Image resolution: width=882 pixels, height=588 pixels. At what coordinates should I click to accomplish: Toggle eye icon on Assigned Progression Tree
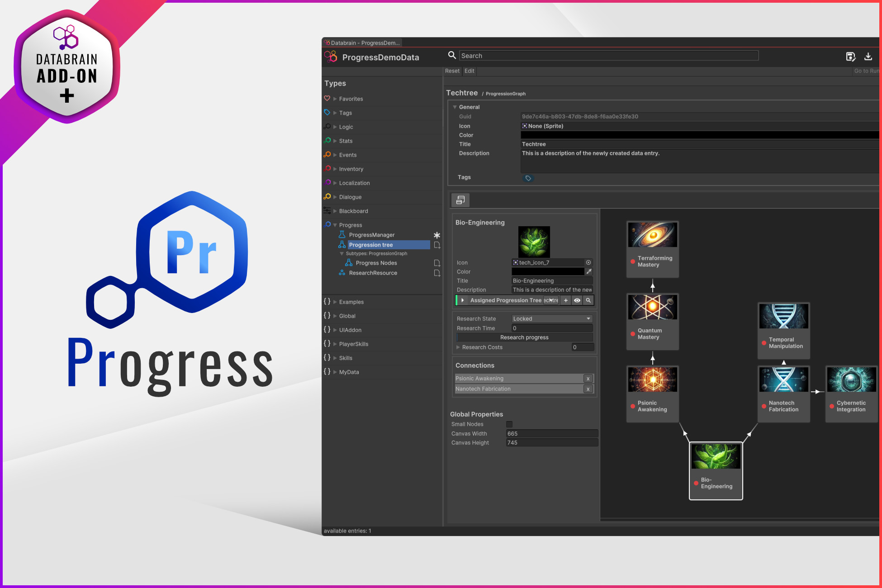pyautogui.click(x=577, y=300)
